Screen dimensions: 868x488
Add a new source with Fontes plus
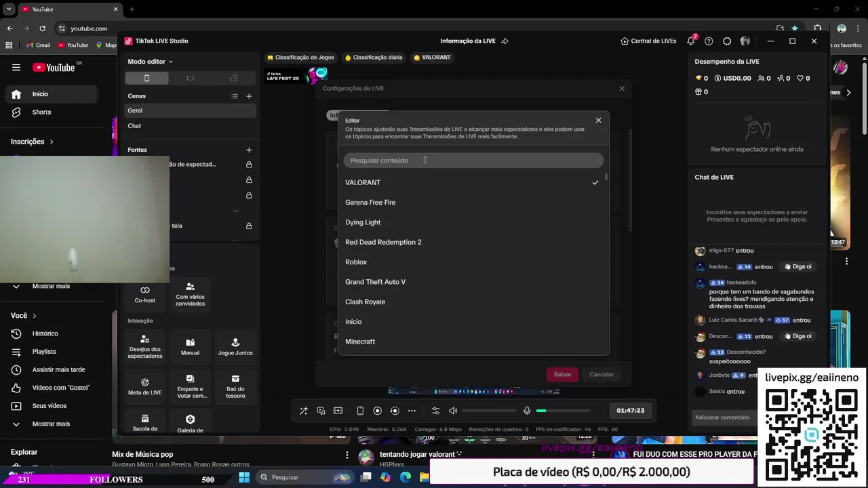coord(249,150)
